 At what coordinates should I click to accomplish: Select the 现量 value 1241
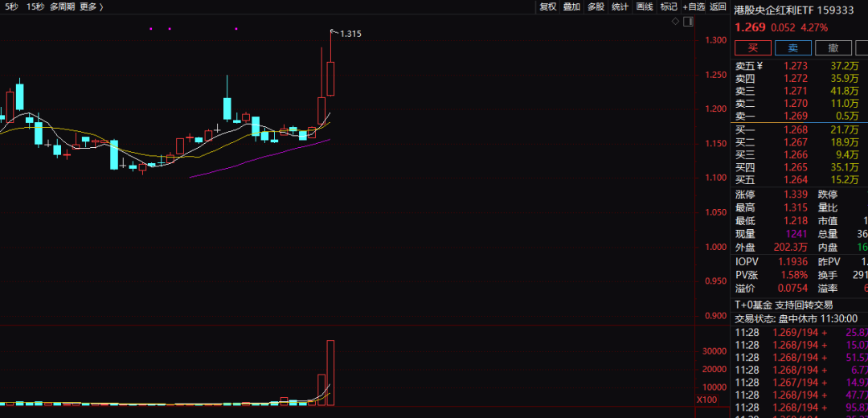(x=796, y=234)
